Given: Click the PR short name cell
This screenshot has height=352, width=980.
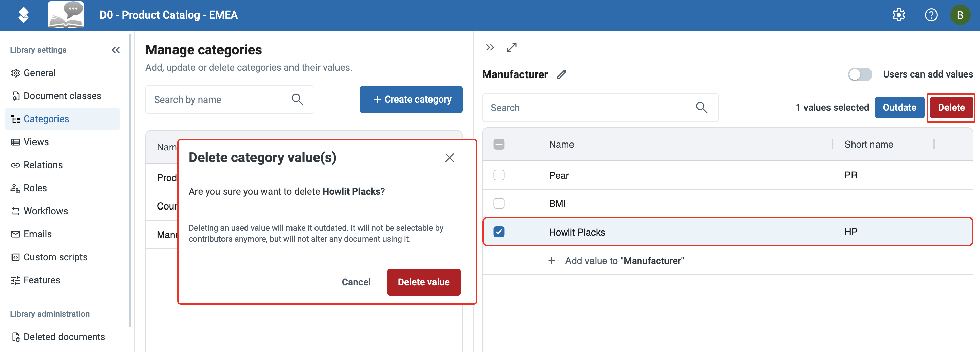Looking at the screenshot, I should pos(851,175).
